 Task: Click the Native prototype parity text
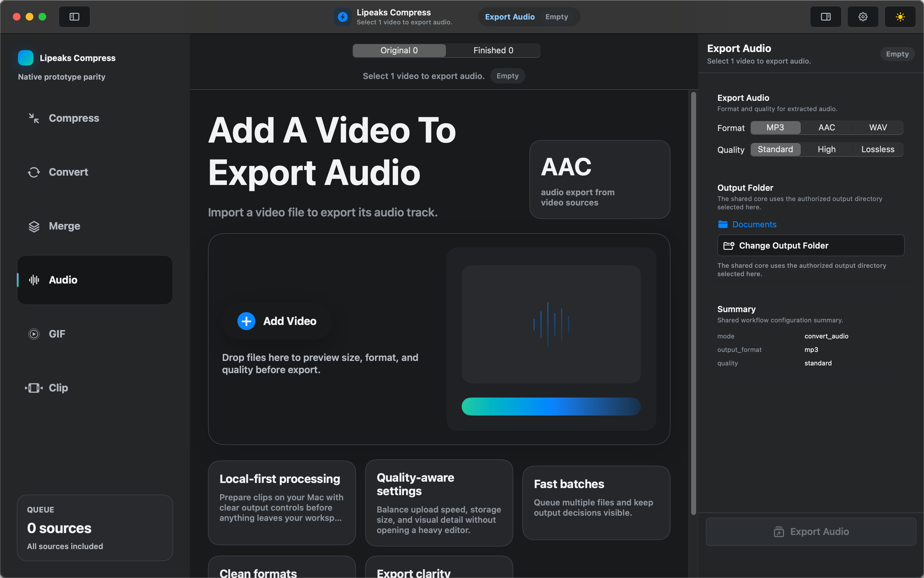pos(62,77)
